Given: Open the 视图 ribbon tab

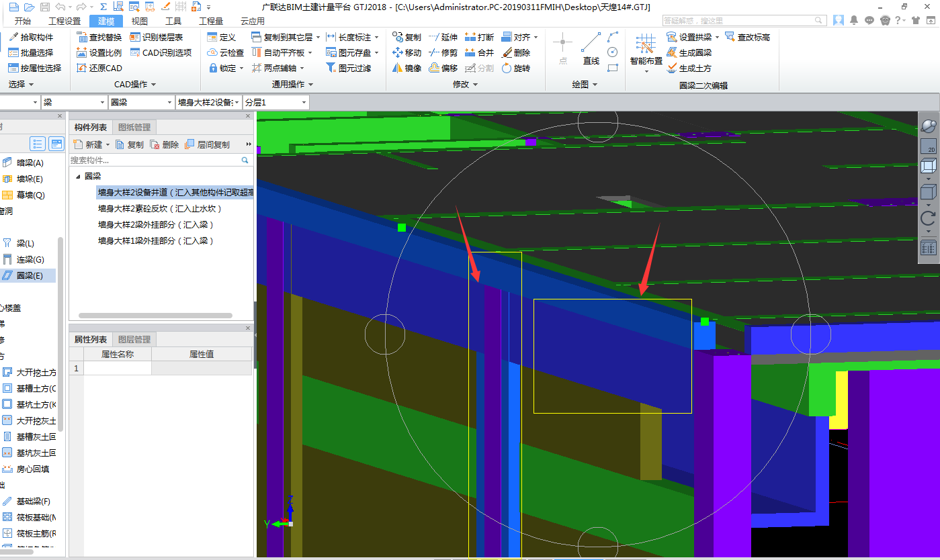Looking at the screenshot, I should [139, 21].
